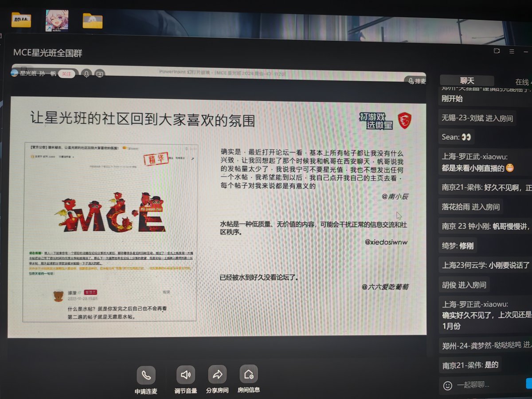Click the 排麦 queue button
The image size is (532, 399).
click(417, 81)
